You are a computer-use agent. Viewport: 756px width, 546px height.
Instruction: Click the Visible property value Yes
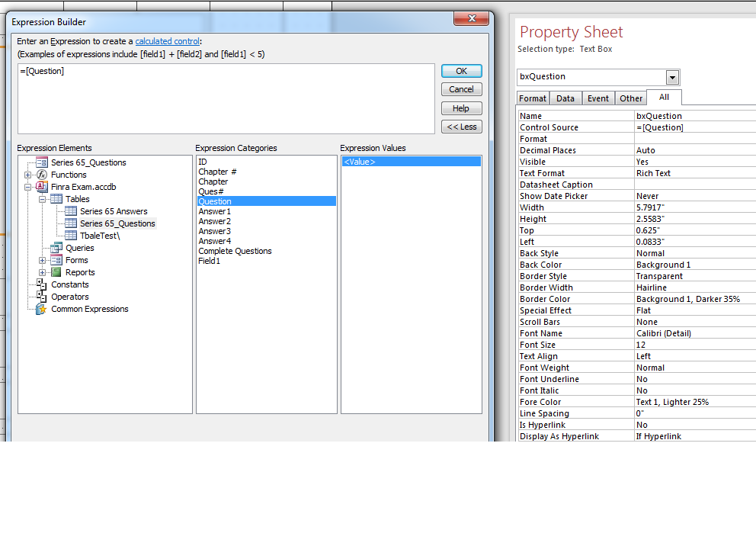pos(695,162)
